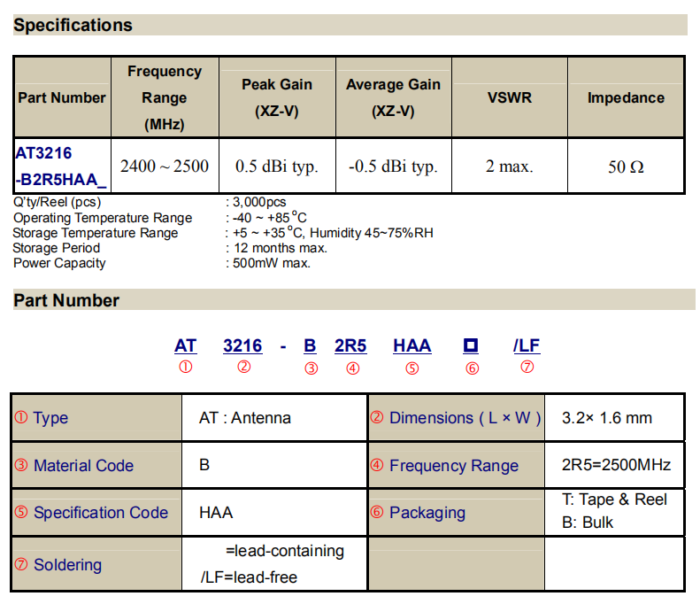Screen dimensions: 700x604
Task: Click the 'Power Capacity' label
Action: pyautogui.click(x=59, y=263)
